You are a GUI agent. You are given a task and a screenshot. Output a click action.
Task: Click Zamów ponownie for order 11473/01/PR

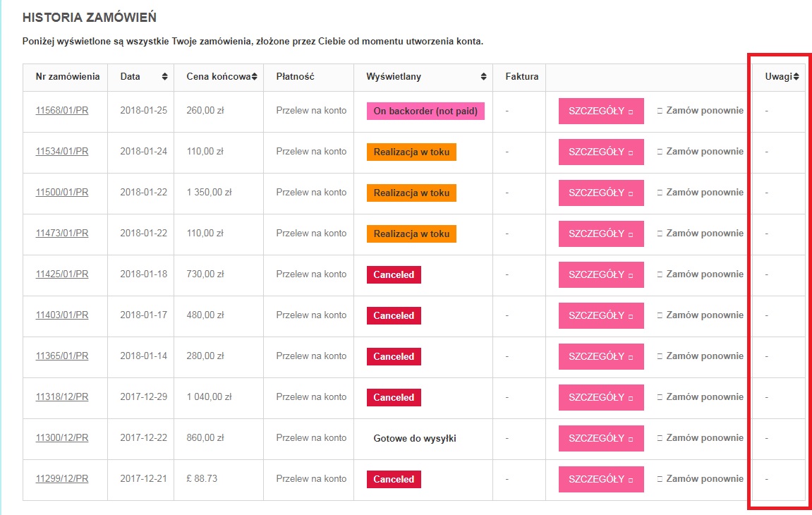[705, 233]
